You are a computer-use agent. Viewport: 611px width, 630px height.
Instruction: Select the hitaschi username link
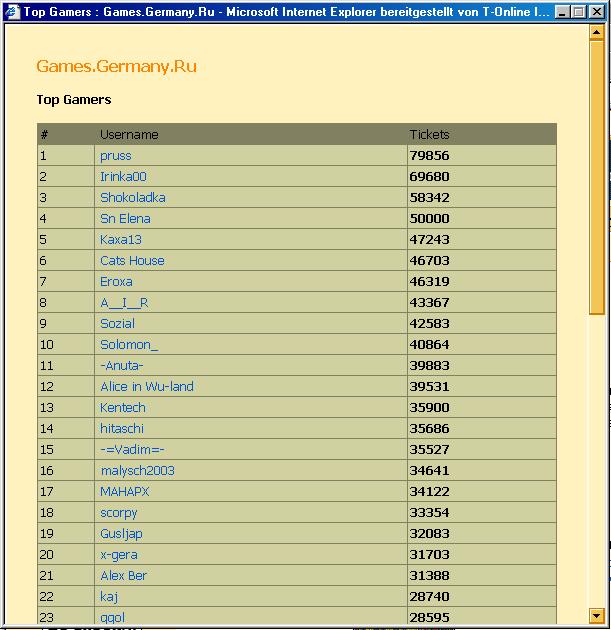122,429
